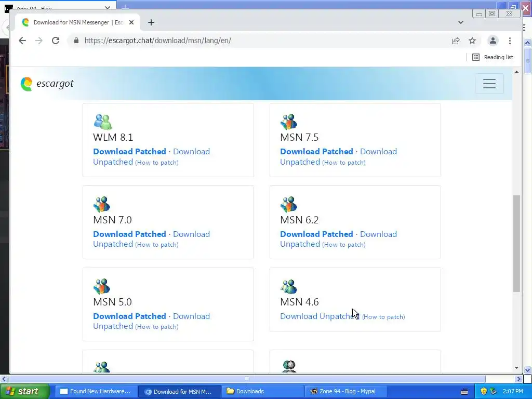Click the page scroll down arrow

[x=516, y=368]
